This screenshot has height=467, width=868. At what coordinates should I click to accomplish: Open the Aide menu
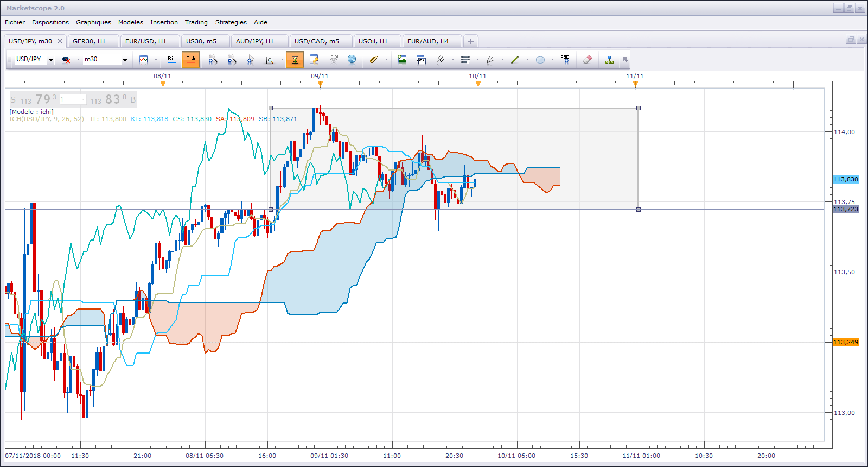[260, 22]
